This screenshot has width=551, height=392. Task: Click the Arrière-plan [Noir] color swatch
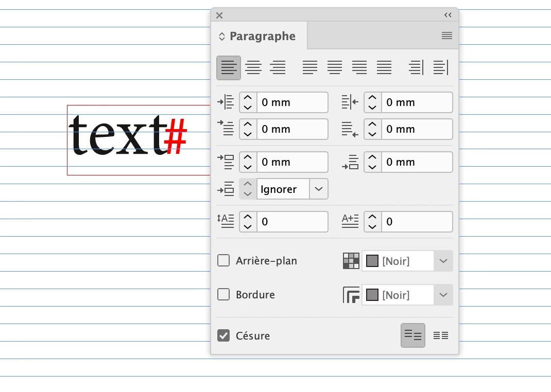(x=372, y=261)
